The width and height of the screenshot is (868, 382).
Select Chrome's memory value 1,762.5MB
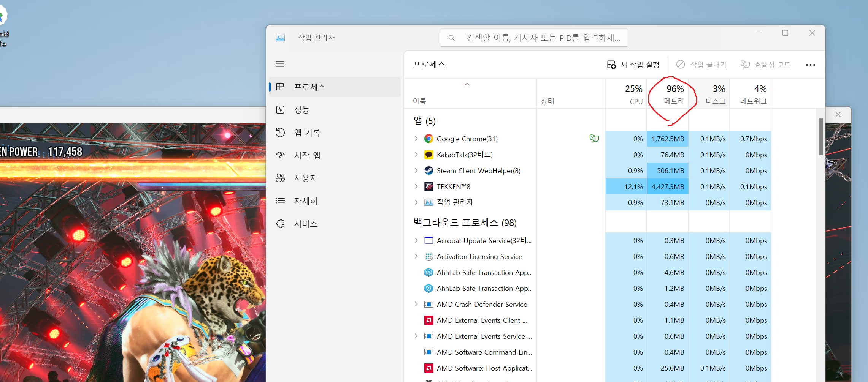point(668,139)
